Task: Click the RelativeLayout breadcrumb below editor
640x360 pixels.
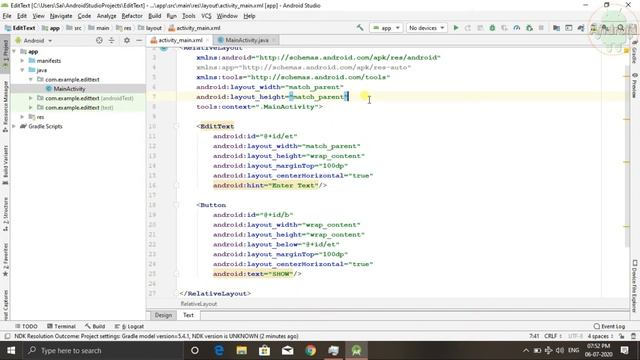Action: click(x=199, y=304)
